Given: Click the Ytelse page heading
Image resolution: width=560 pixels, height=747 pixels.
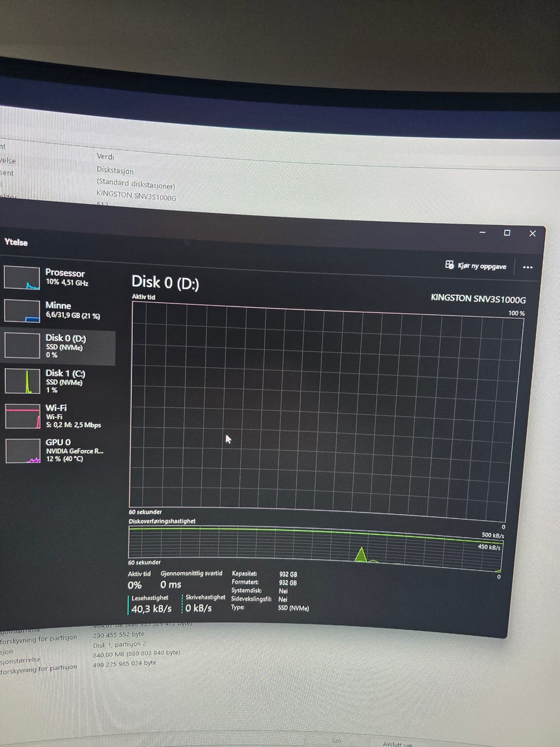Looking at the screenshot, I should pos(16,242).
